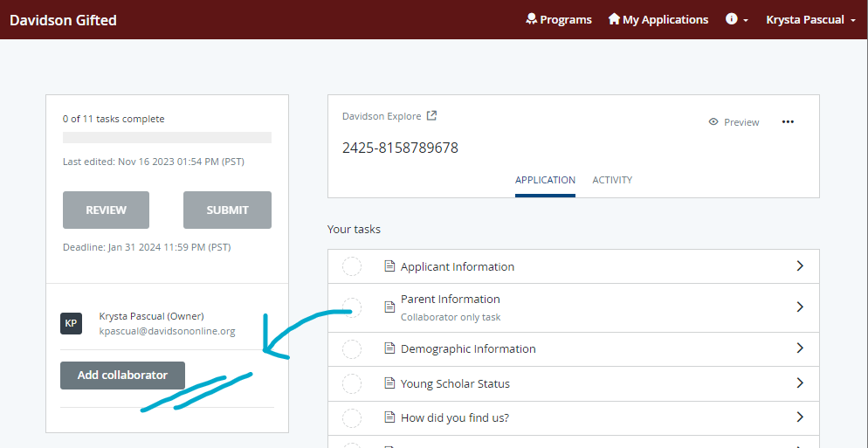Screen dimensions: 868x448
Task: Click the external link icon beside Davidson Explore
Action: tap(431, 116)
